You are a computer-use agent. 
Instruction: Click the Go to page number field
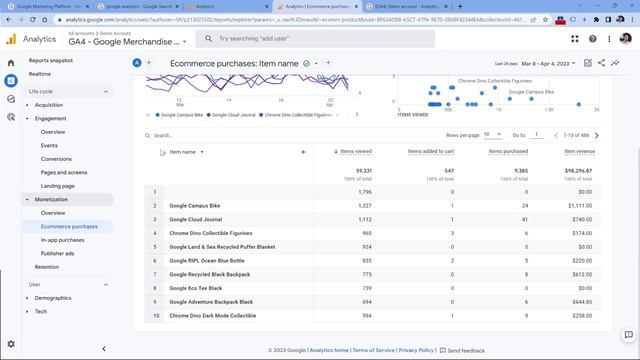tap(536, 134)
